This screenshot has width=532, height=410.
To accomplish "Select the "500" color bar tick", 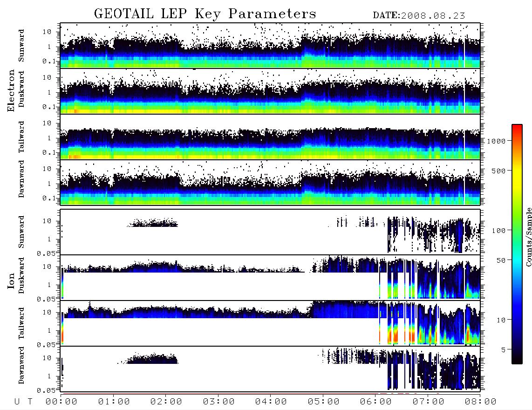I will (x=498, y=171).
